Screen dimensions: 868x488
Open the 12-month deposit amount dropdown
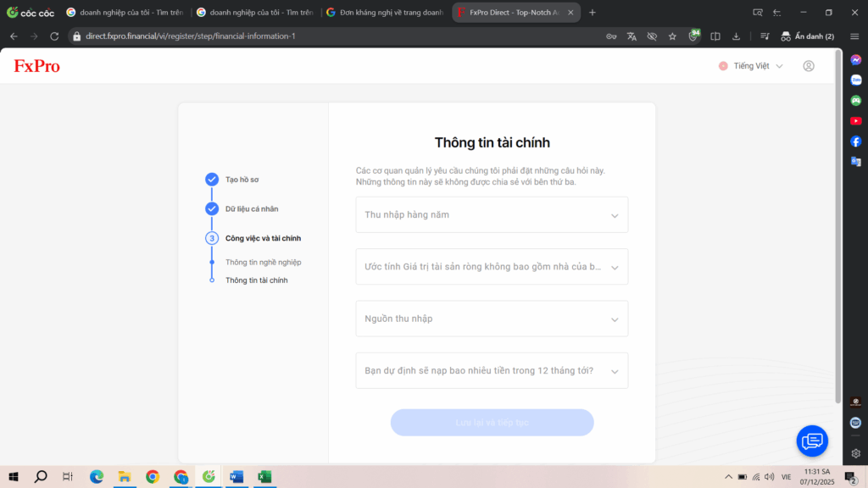click(x=492, y=371)
